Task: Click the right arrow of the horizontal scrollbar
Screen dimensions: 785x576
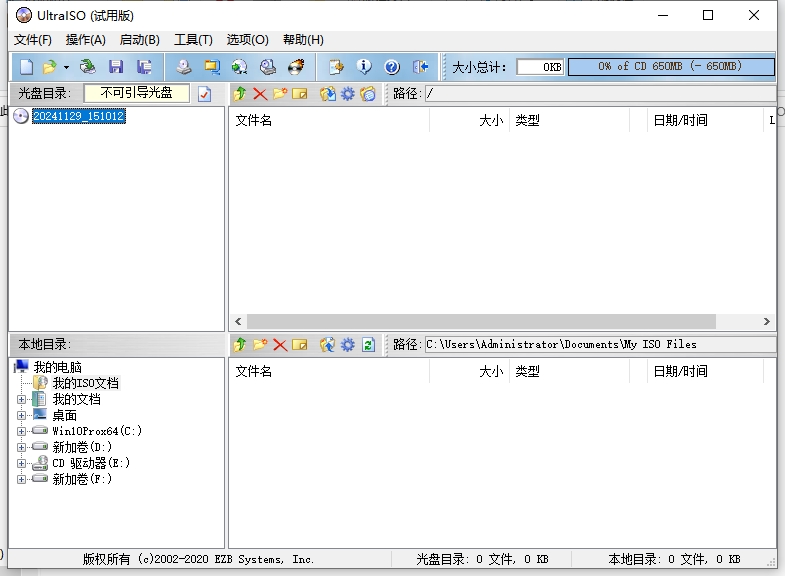Action: pos(767,322)
